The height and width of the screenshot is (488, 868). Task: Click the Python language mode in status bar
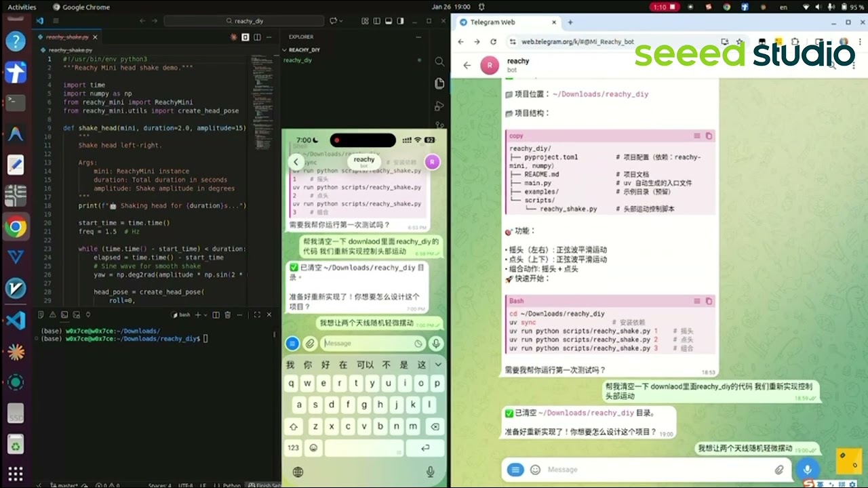(x=232, y=485)
